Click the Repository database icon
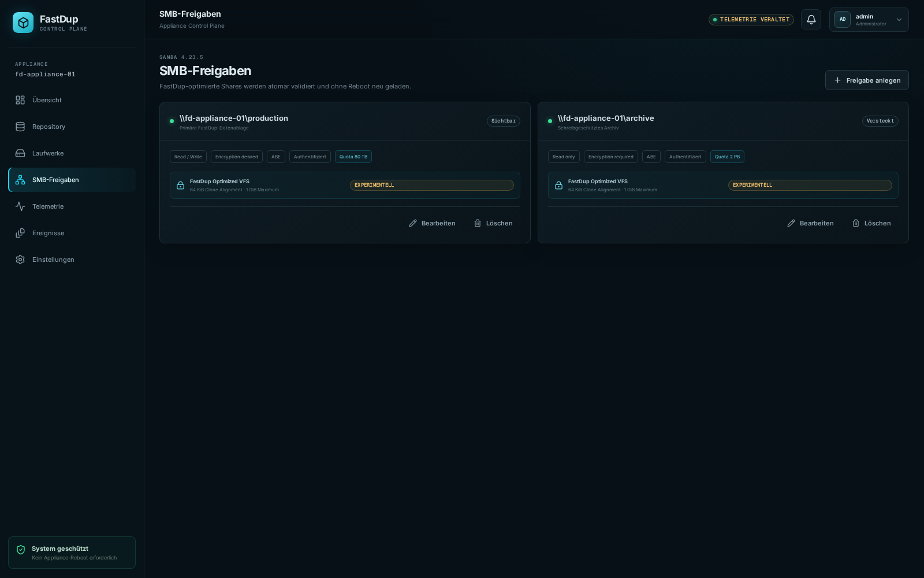The width and height of the screenshot is (924, 578). pos(20,127)
